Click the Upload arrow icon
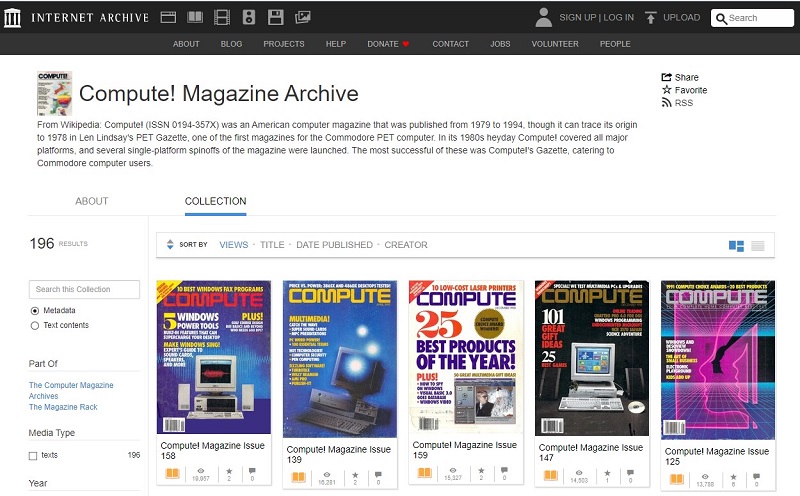 click(x=651, y=17)
